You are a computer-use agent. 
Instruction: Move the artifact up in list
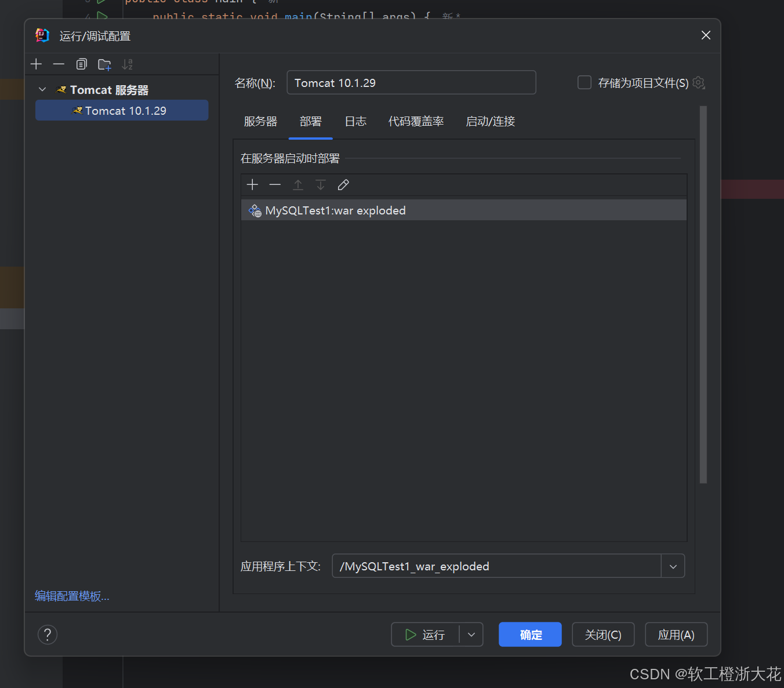(297, 185)
